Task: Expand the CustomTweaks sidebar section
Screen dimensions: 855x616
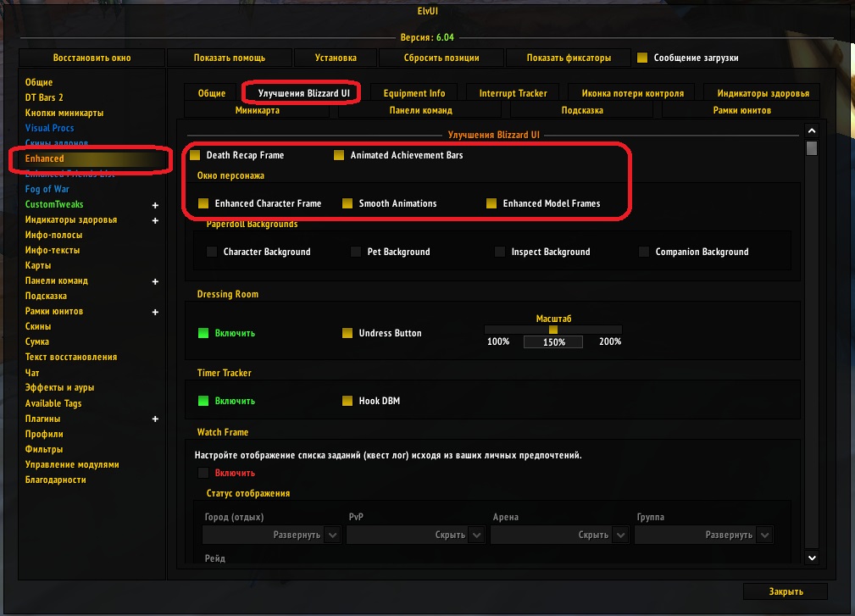Action: pyautogui.click(x=155, y=205)
